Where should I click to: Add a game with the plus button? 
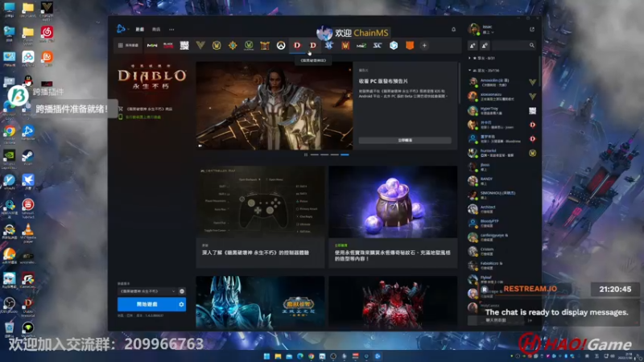pos(424,46)
